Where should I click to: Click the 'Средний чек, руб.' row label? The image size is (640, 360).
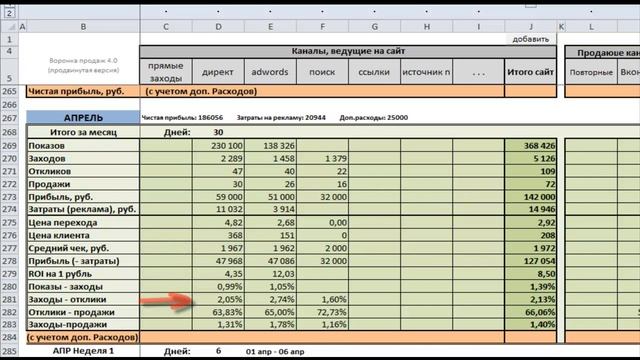coord(83,248)
